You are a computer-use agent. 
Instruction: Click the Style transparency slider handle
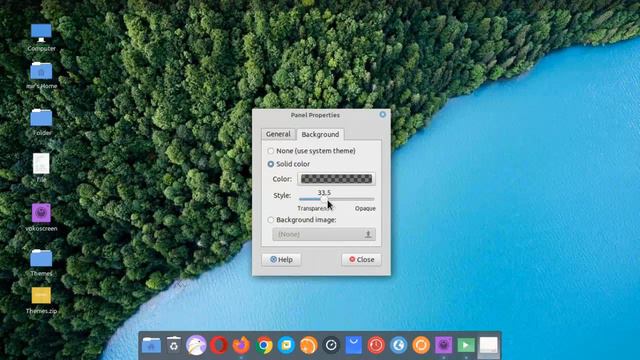click(324, 199)
